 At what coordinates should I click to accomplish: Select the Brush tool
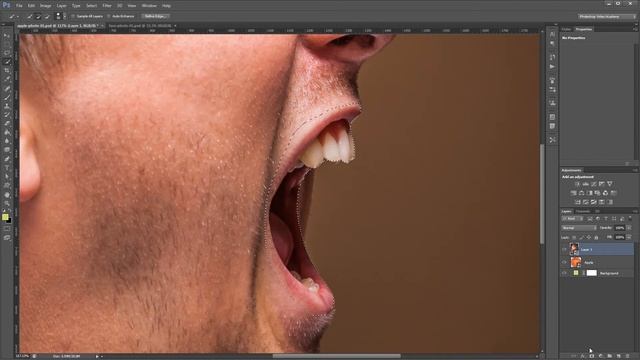point(7,97)
